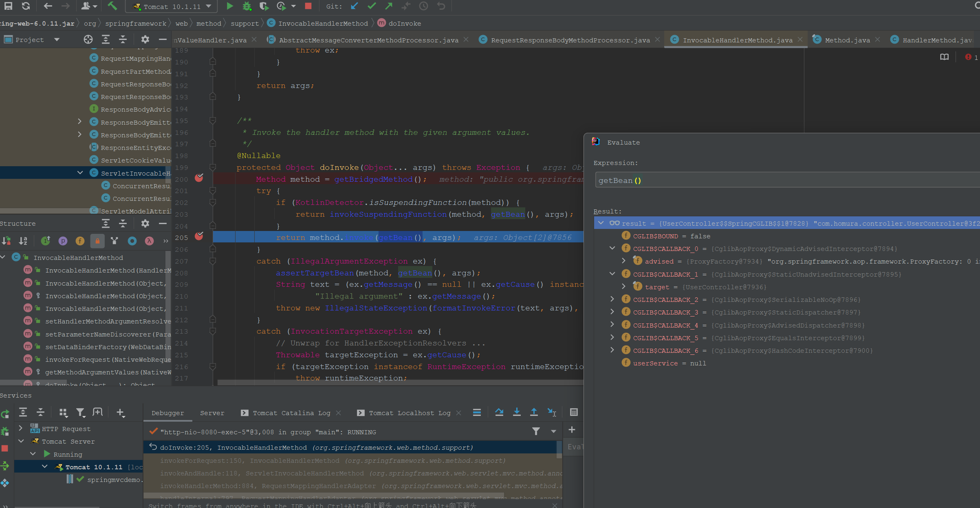
Task: Expand CGLIB$CALLBACK_2 node in result tree
Action: pyautogui.click(x=612, y=299)
